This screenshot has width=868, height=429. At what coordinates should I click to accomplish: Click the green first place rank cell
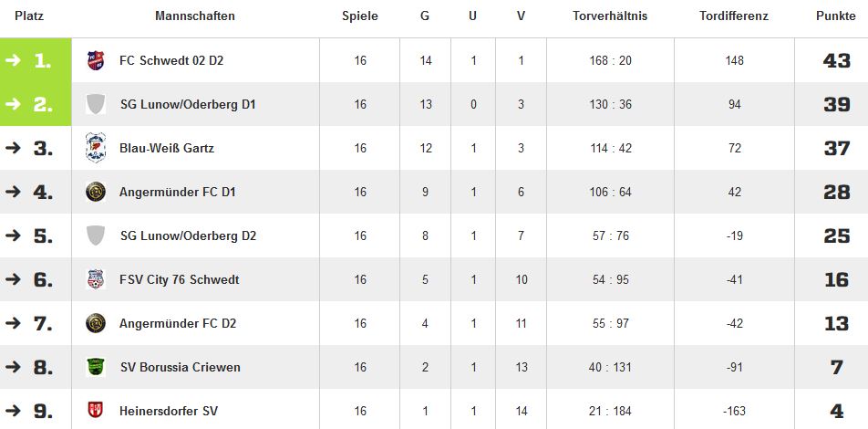coord(36,60)
